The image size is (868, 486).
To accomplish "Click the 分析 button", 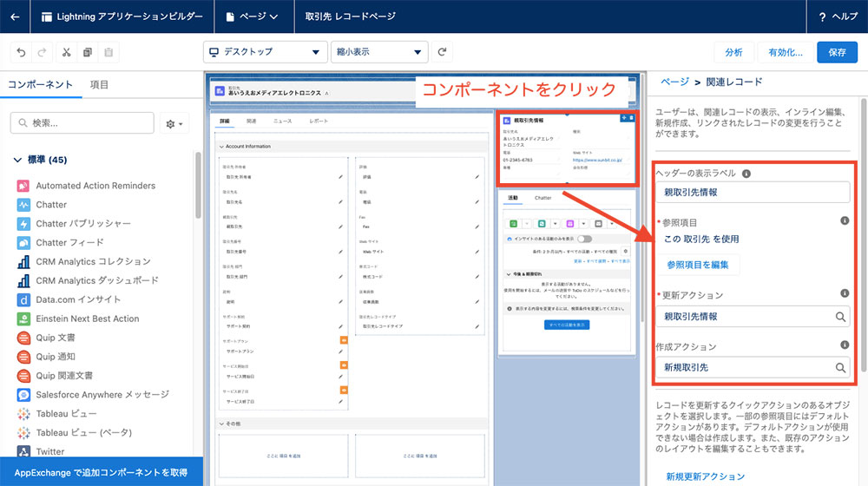I will 734,53.
